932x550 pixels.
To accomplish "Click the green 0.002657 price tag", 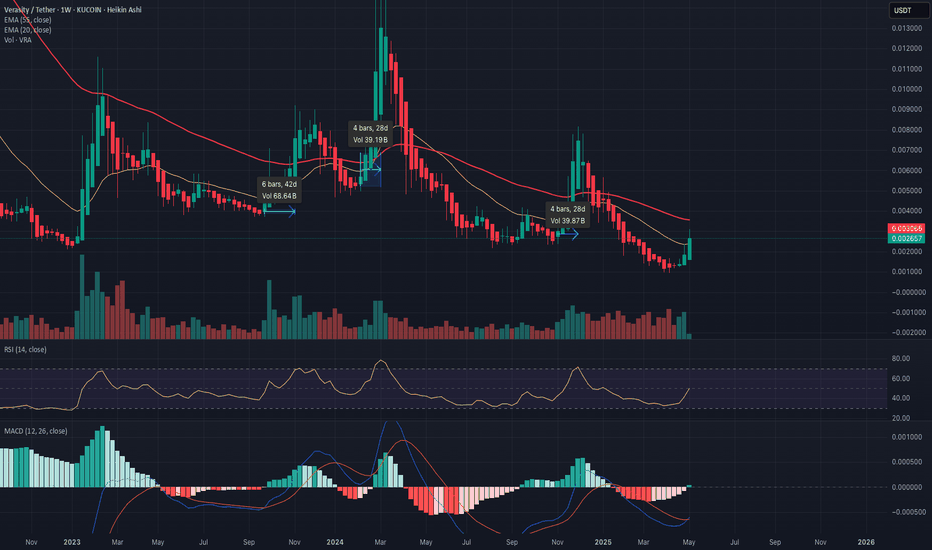I will (906, 238).
